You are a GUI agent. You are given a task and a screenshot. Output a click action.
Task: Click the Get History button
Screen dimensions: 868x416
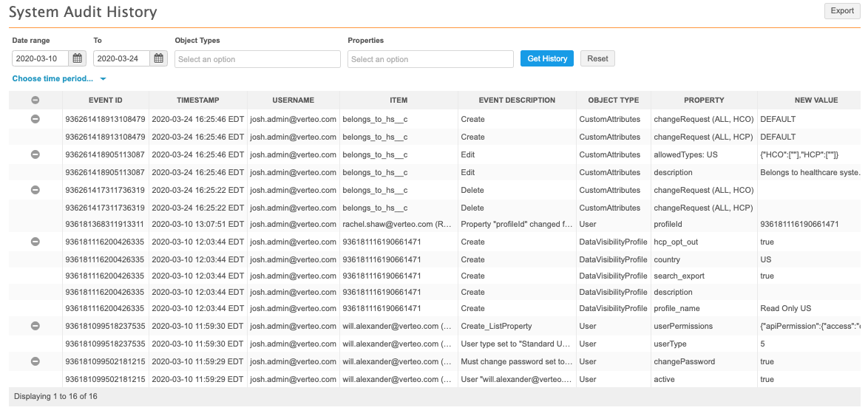click(x=547, y=59)
